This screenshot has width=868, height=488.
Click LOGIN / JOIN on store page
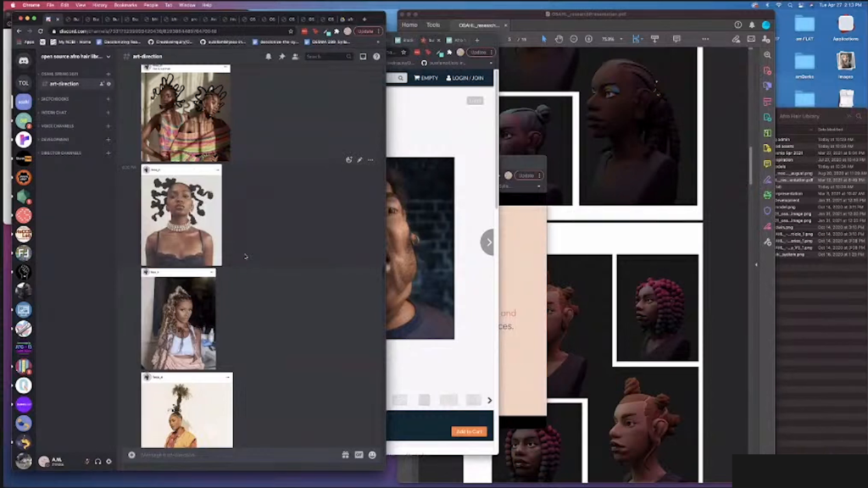point(465,78)
